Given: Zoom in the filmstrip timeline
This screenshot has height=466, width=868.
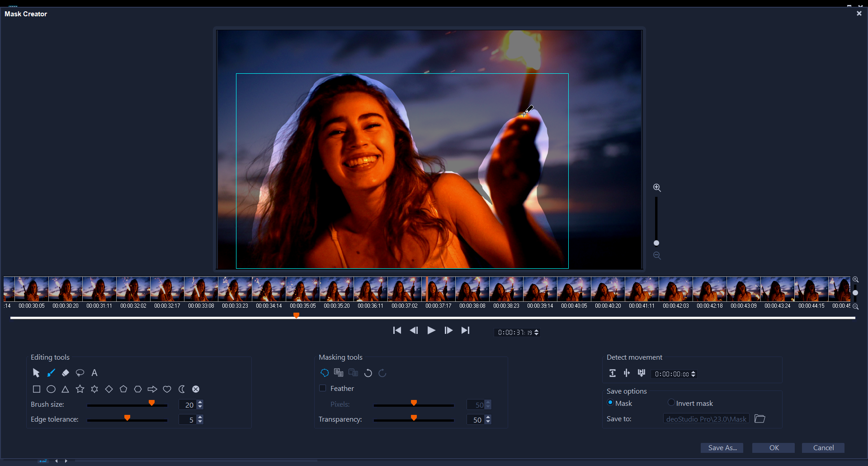Looking at the screenshot, I should click(x=855, y=280).
